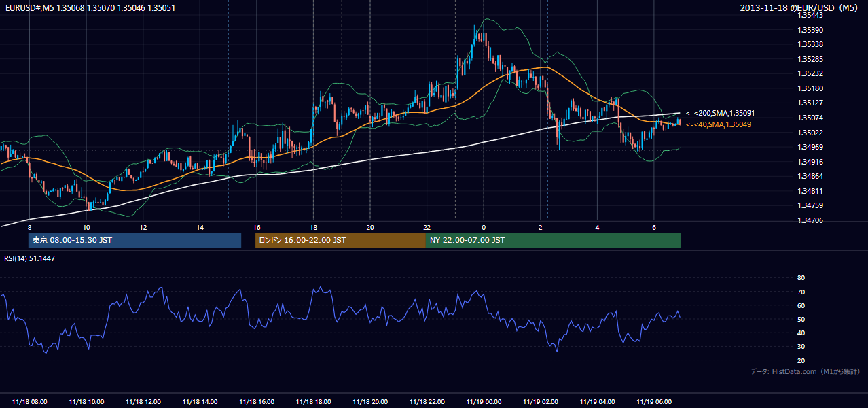
Task: Click RSI scale value 30
Action: click(801, 347)
